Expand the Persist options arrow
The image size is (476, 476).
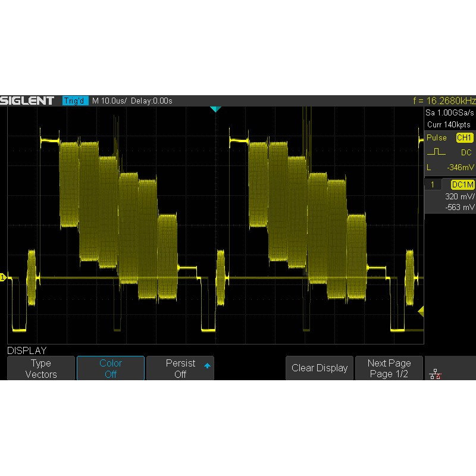207,365
